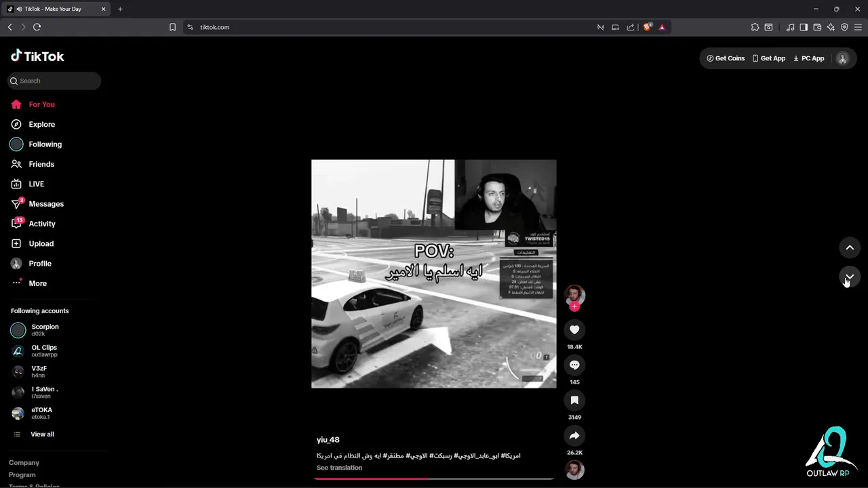Bookmark this page icon in the address bar

pyautogui.click(x=172, y=27)
